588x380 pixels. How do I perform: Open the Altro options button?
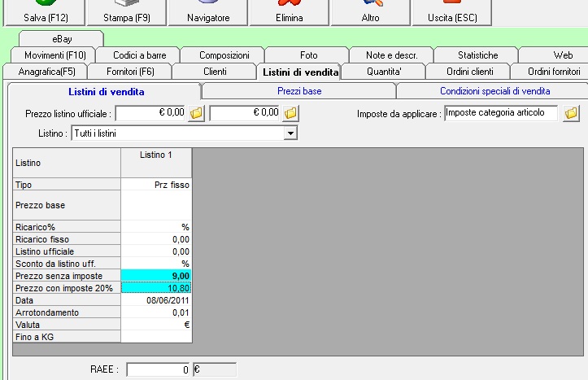pyautogui.click(x=371, y=13)
